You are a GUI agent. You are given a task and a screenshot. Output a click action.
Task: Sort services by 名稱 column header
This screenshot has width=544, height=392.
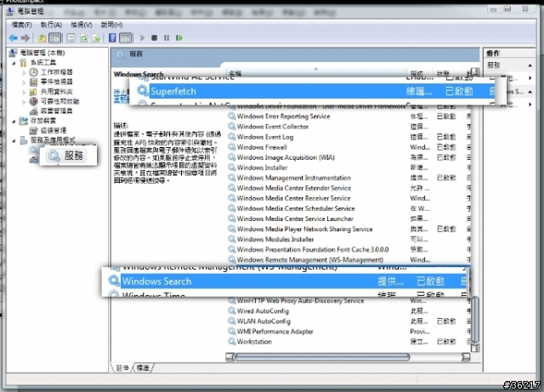tap(315, 73)
